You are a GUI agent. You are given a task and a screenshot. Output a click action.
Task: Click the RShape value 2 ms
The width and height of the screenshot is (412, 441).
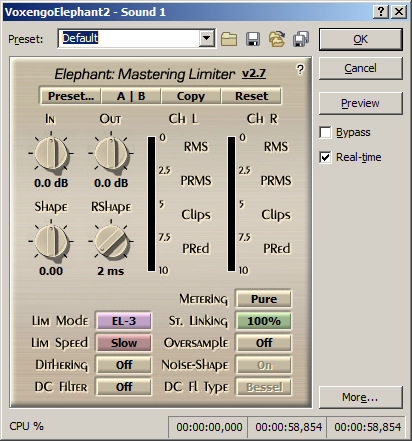click(x=111, y=271)
